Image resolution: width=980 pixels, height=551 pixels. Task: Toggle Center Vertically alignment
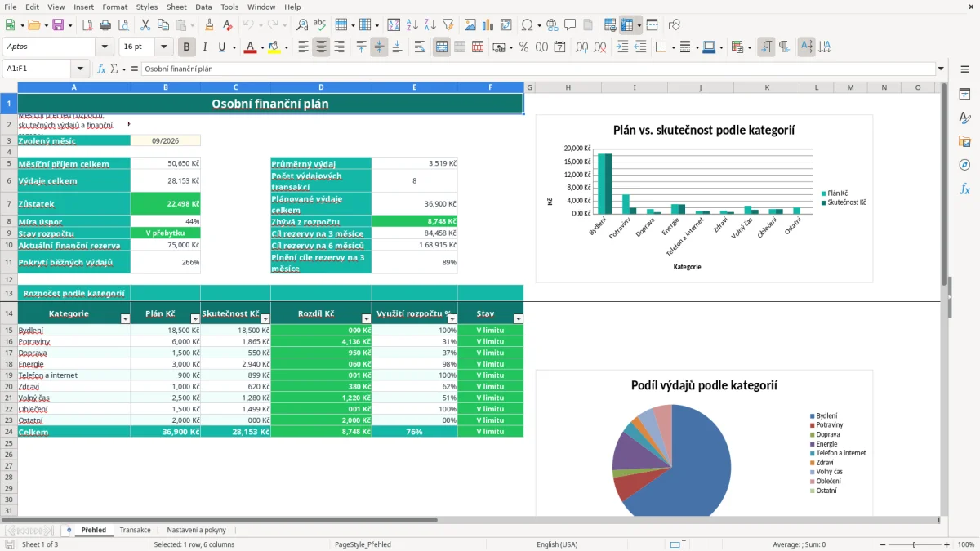pyautogui.click(x=379, y=47)
